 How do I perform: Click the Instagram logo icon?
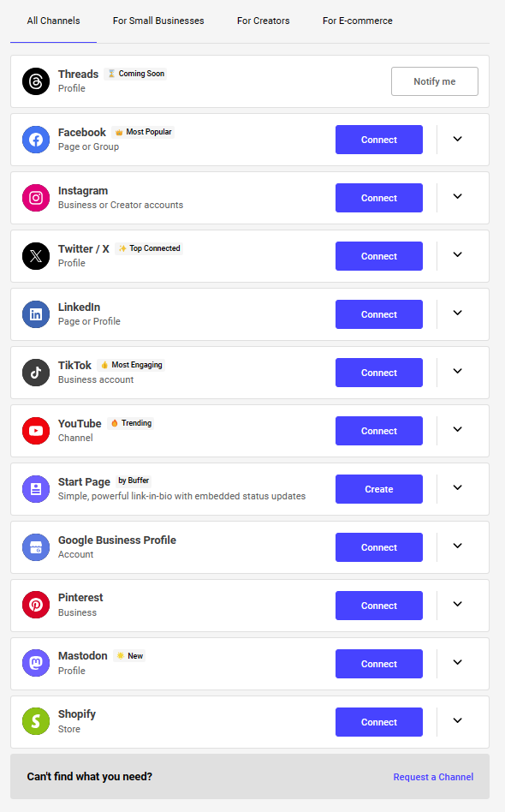click(36, 198)
